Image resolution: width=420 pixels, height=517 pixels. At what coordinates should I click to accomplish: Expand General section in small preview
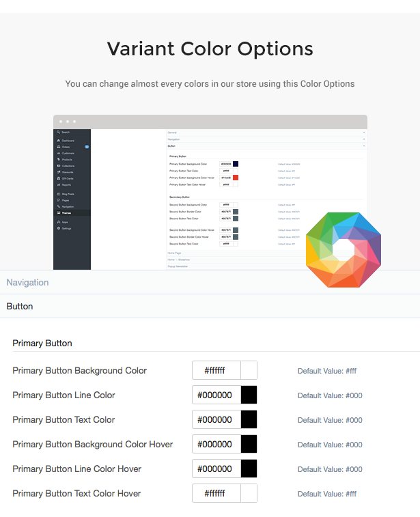tap(172, 132)
